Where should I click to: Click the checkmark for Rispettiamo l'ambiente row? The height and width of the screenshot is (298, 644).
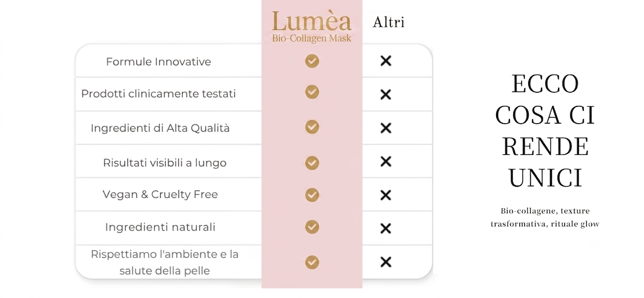click(312, 262)
